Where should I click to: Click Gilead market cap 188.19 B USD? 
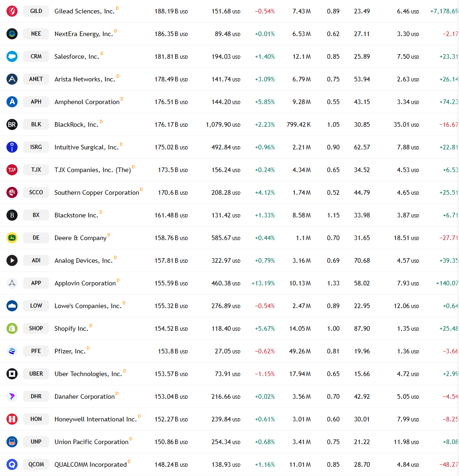click(x=171, y=12)
